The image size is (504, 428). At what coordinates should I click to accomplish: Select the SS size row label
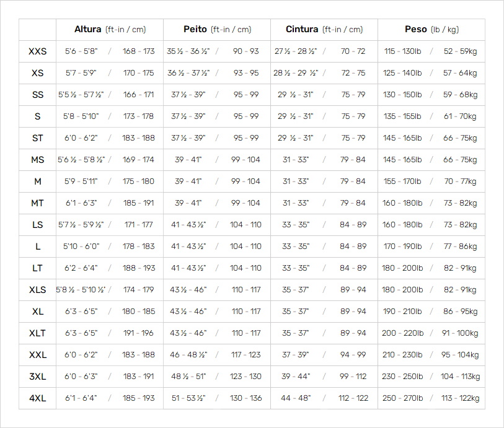tap(38, 95)
